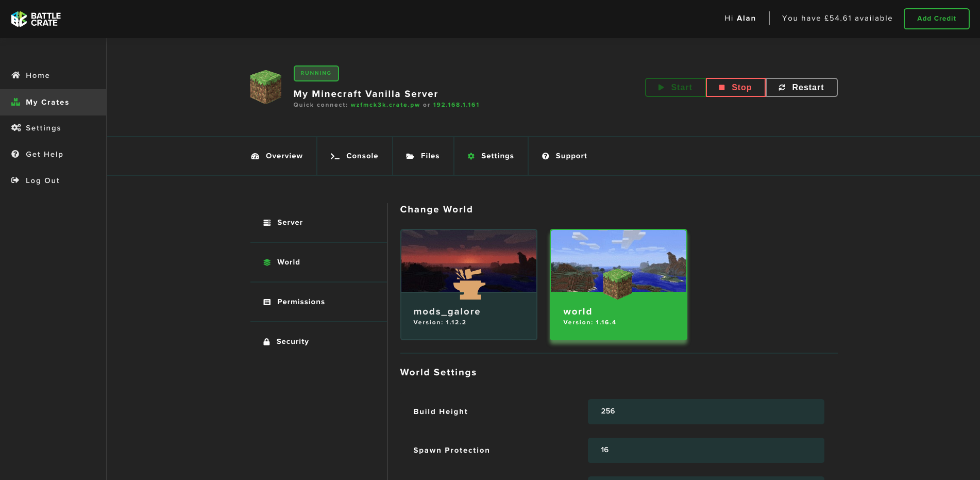This screenshot has height=480, width=980.
Task: Click the Overview dashboard gauge icon
Action: coord(255,156)
